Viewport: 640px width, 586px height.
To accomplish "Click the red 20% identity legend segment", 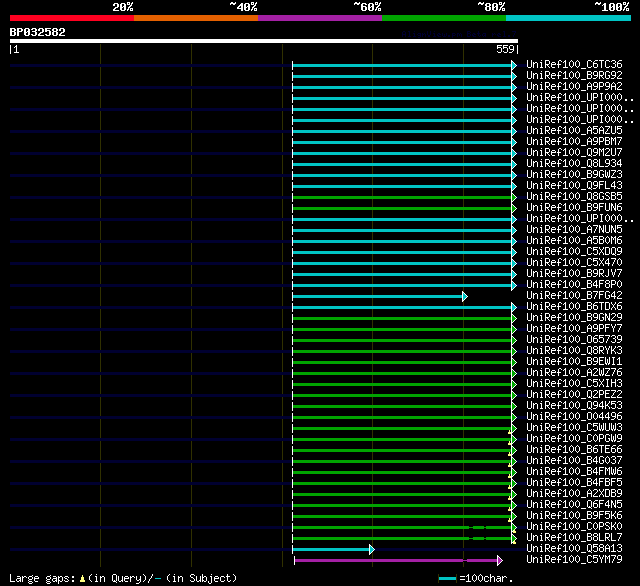I will point(72,18).
